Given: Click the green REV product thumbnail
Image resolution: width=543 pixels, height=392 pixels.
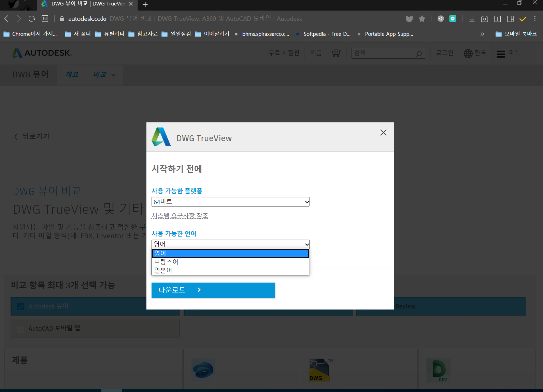Looking at the screenshot, I should [439, 371].
